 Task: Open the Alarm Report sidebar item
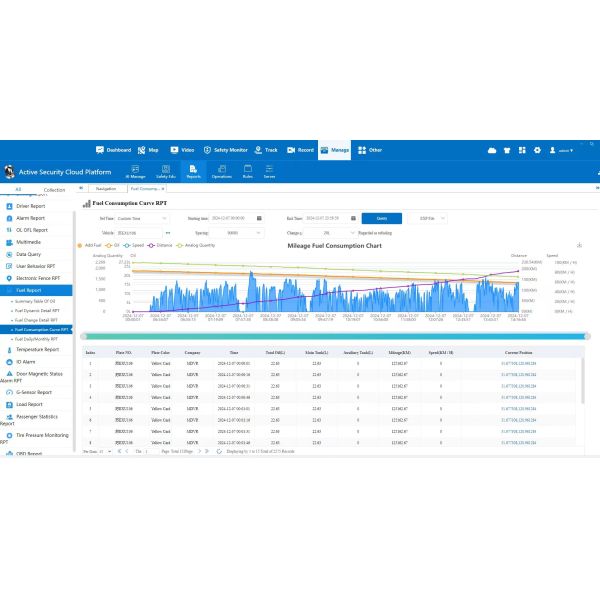pos(31,218)
